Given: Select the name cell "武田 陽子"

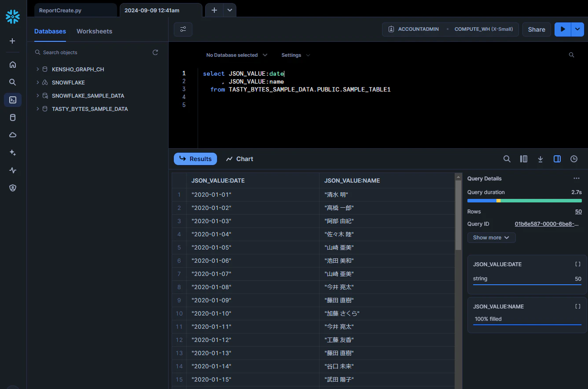Looking at the screenshot, I should 386,379.
